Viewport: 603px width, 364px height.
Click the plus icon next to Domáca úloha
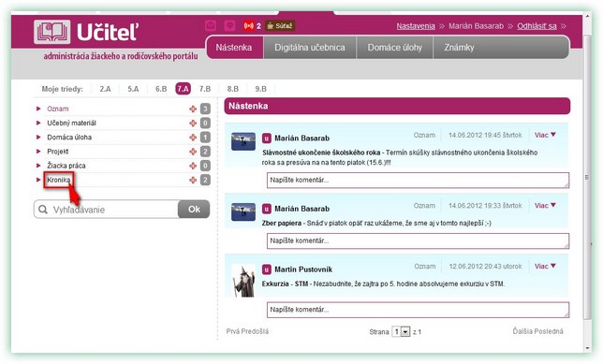193,138
